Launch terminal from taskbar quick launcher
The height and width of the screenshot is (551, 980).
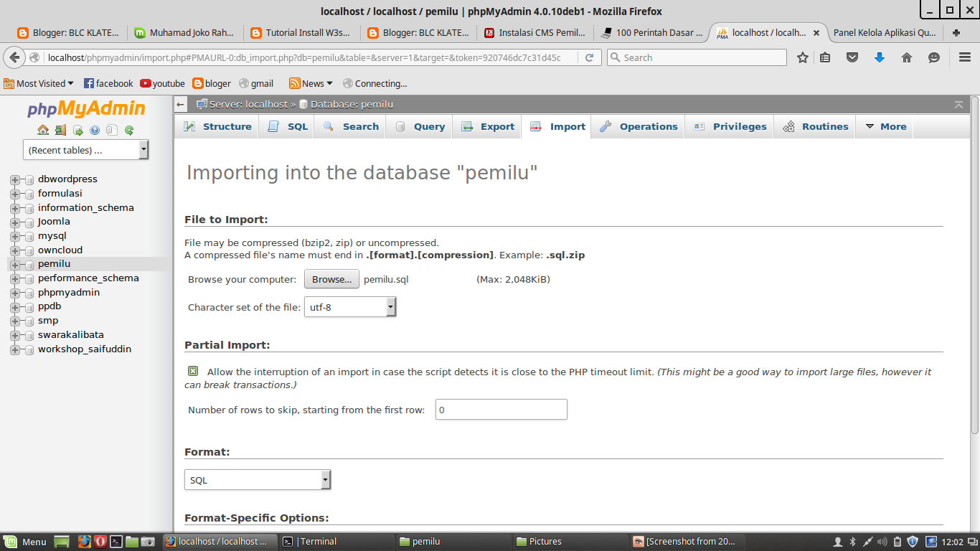(116, 542)
